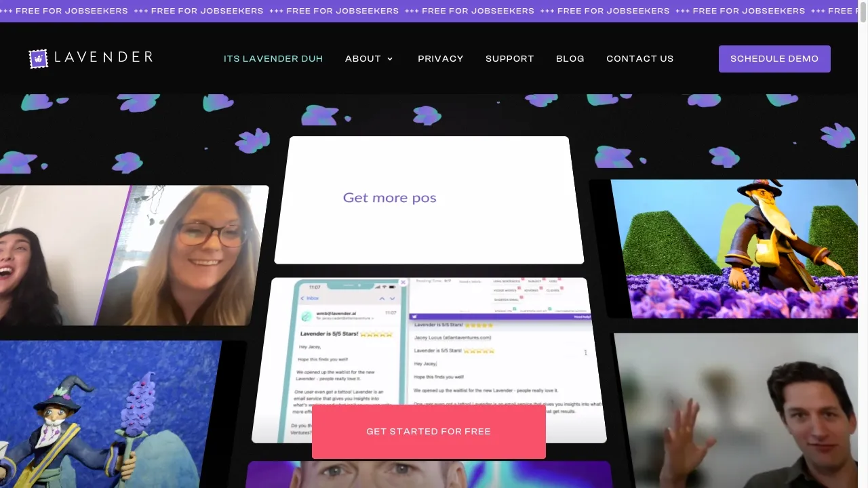
Task: Open the PRIVACY page from the navbar
Action: [x=440, y=58]
